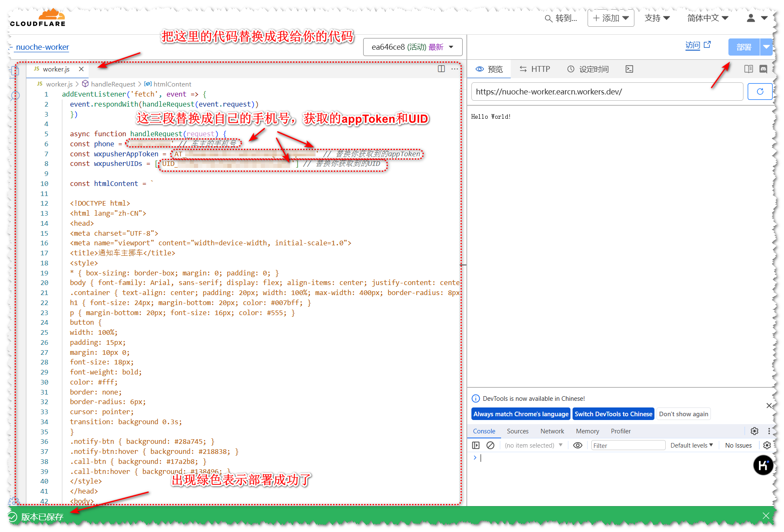This screenshot has width=784, height=532.
Task: Click the console Filter field
Action: [628, 445]
